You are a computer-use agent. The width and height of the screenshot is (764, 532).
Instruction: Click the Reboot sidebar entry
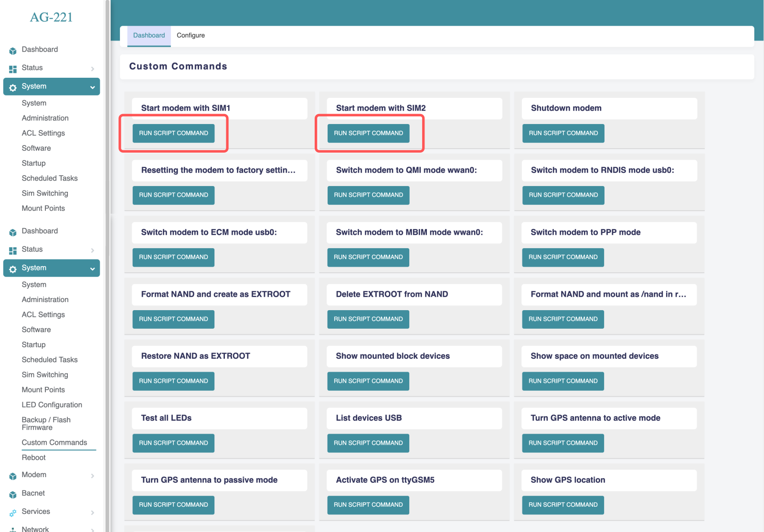point(33,457)
